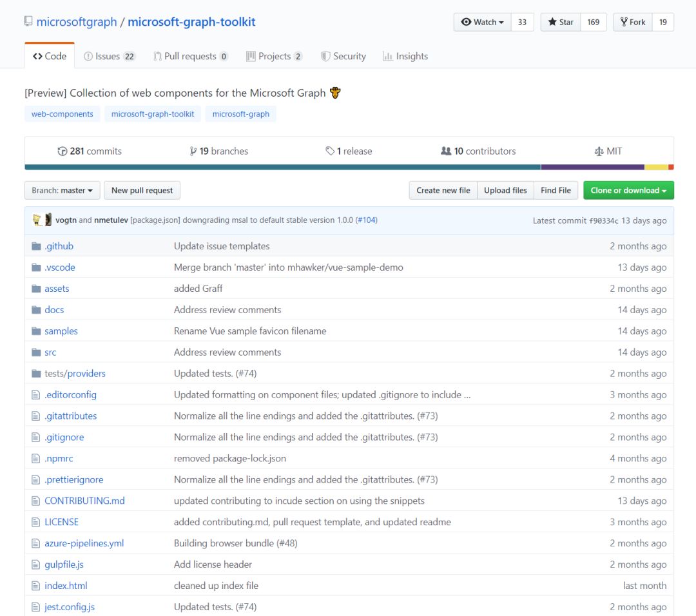Click the release tag icon
Viewport: 696px width, 616px height.
(330, 151)
